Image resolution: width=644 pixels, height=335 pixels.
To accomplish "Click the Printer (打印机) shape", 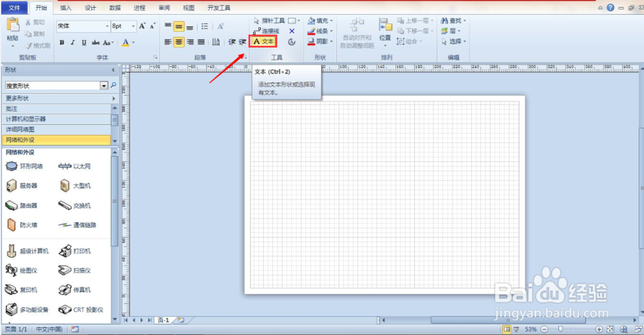I will (74, 251).
